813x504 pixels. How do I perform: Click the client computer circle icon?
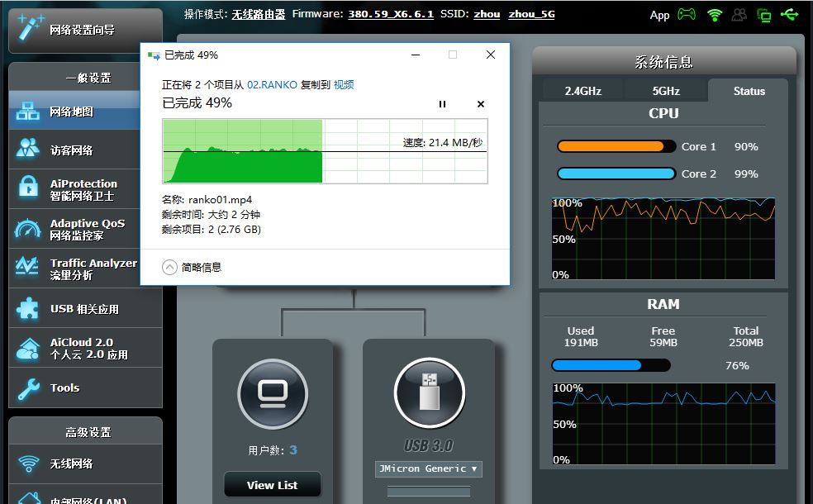point(273,394)
